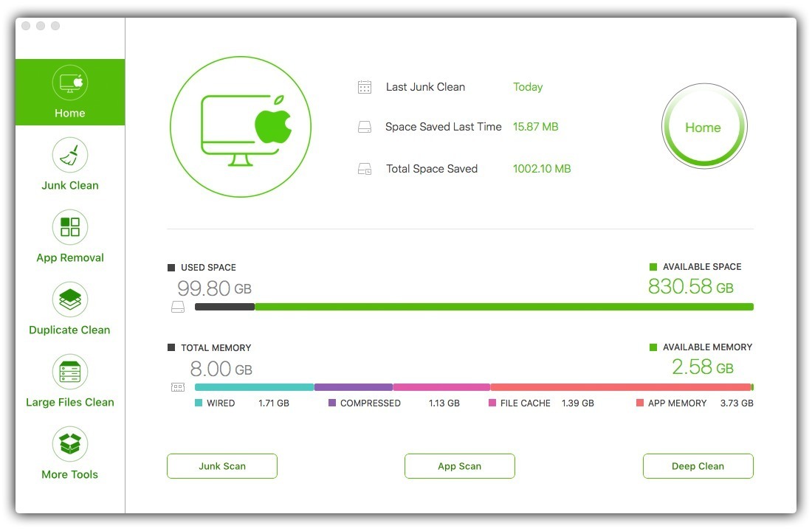Start a Junk Scan

tap(222, 466)
